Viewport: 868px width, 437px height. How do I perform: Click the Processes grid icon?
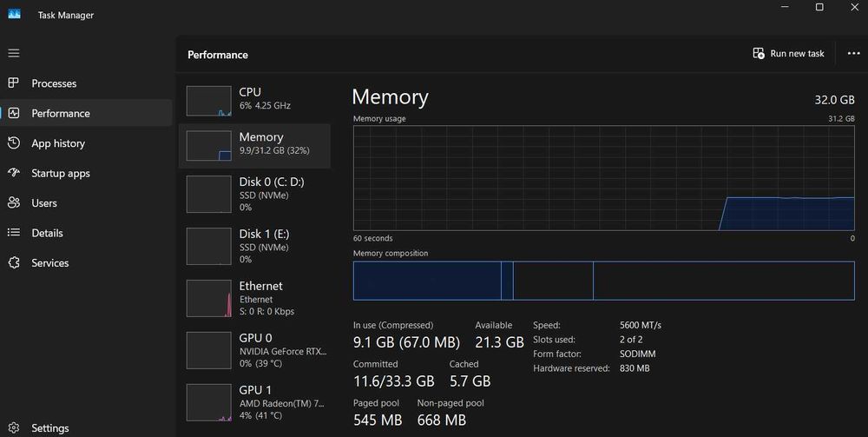point(13,83)
